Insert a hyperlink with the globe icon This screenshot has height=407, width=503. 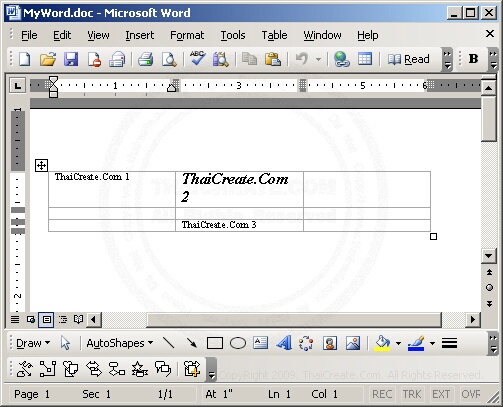click(342, 60)
